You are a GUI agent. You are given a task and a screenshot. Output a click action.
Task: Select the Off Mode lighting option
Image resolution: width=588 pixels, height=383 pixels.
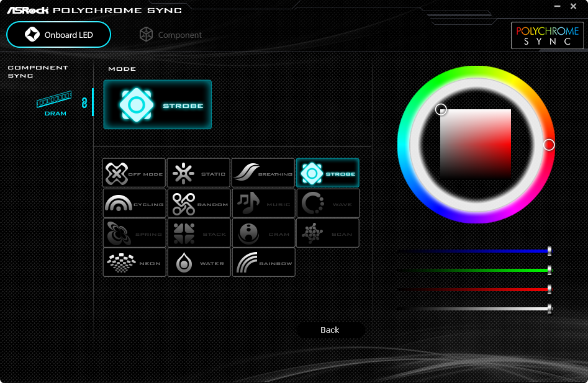click(x=134, y=173)
